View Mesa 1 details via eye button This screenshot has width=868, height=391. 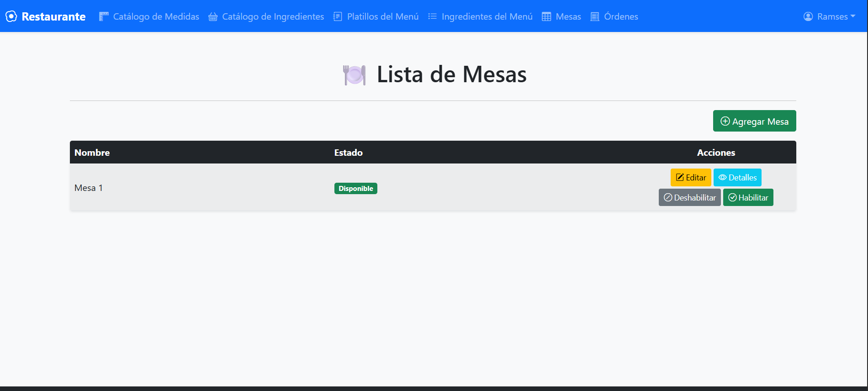pyautogui.click(x=737, y=177)
